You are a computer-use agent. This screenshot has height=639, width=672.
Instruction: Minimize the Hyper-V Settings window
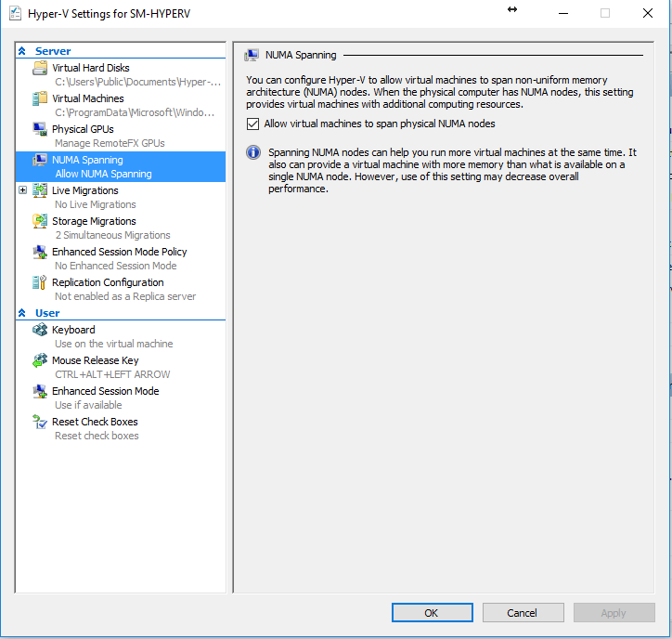(x=563, y=13)
